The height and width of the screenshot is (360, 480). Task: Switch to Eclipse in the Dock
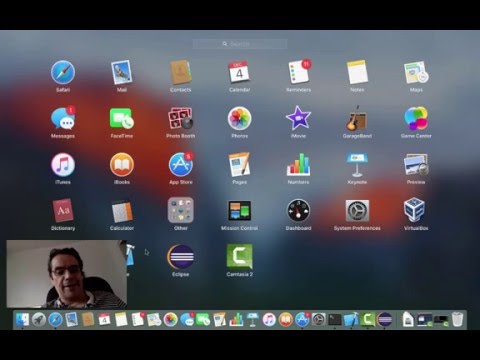point(384,320)
